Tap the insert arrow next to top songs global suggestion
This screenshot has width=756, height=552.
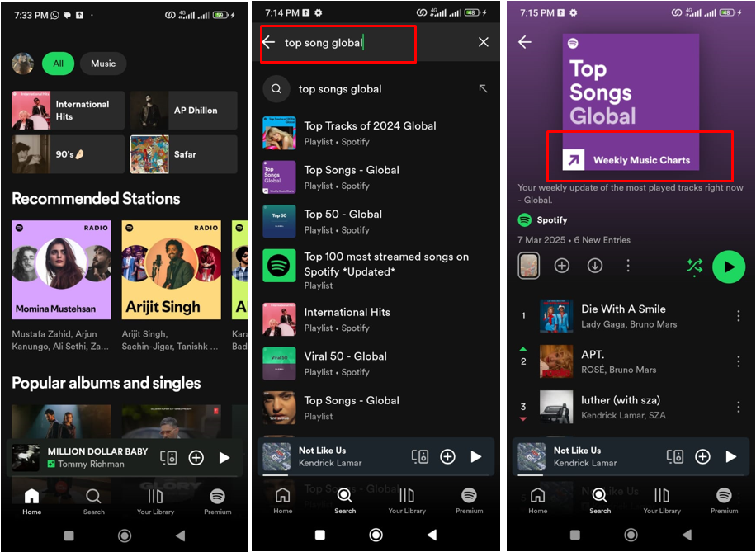483,88
